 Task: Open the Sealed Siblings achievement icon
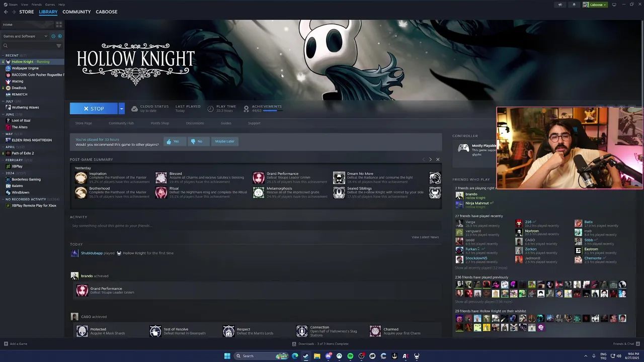point(339,193)
